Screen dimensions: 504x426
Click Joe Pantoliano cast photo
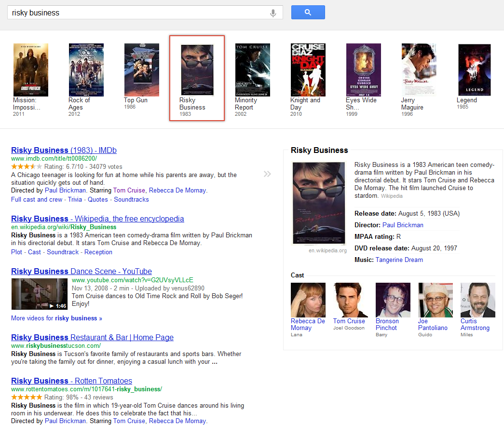point(435,300)
